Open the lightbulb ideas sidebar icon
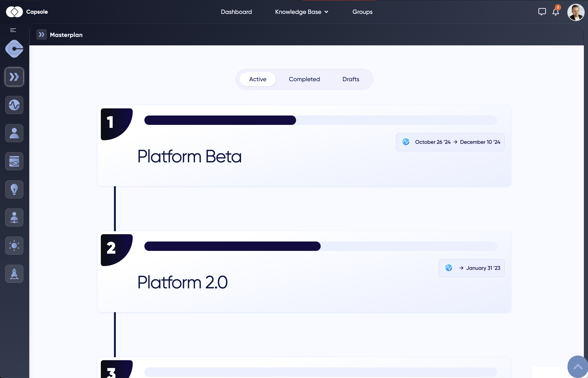 pos(14,190)
